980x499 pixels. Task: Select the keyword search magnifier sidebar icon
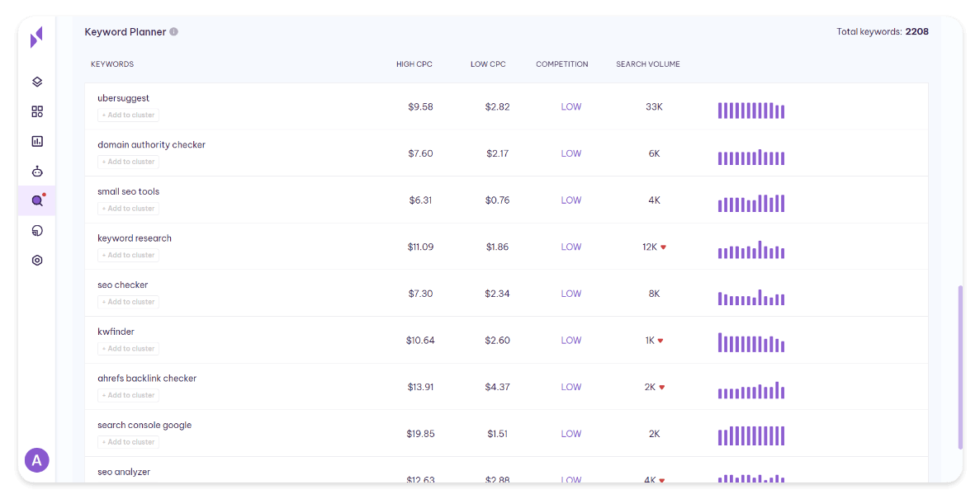37,200
